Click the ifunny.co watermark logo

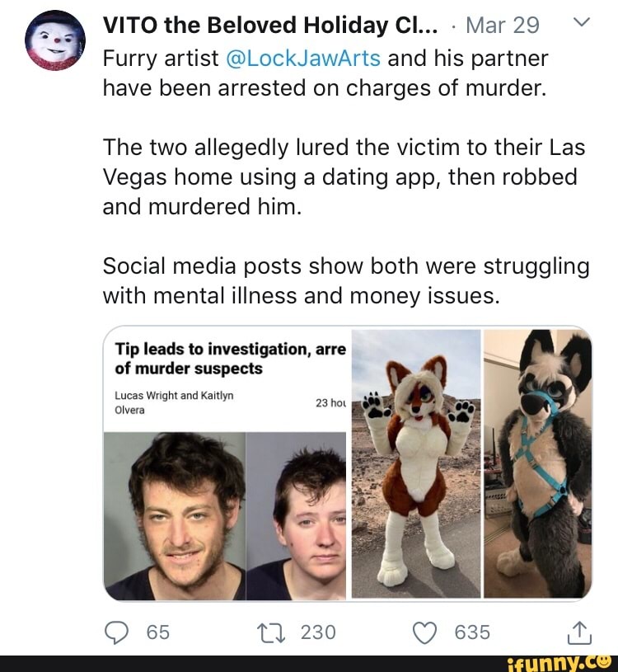(559, 663)
